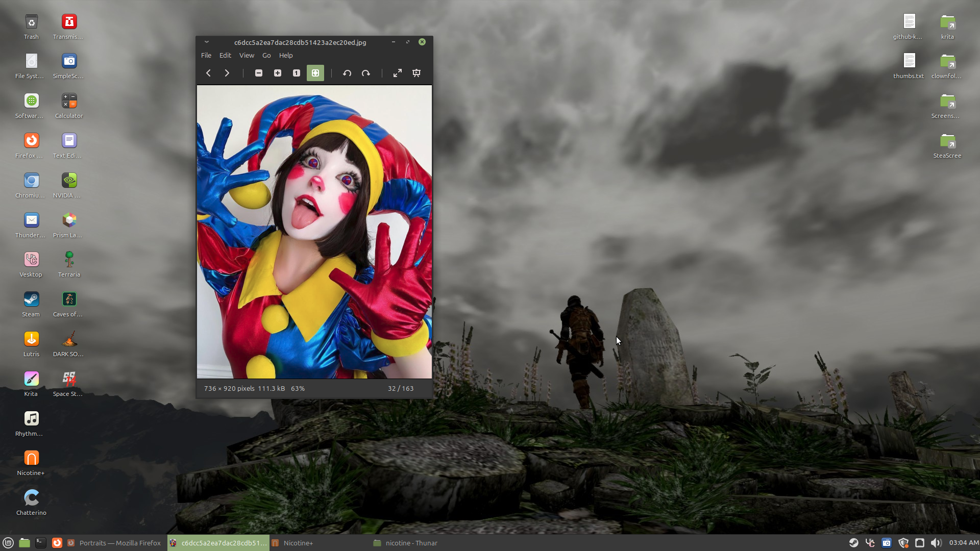Viewport: 980px width, 551px height.
Task: Select the Software Manager desktop icon
Action: (x=30, y=106)
